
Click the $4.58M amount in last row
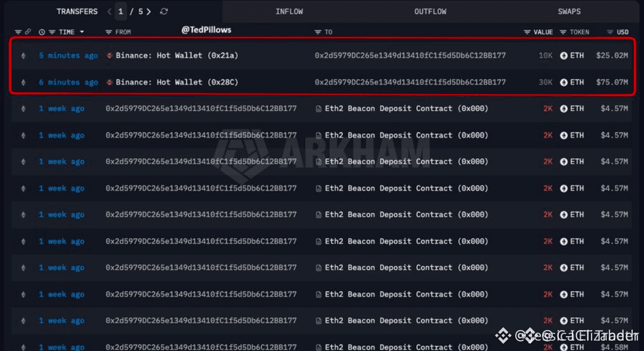point(614,347)
